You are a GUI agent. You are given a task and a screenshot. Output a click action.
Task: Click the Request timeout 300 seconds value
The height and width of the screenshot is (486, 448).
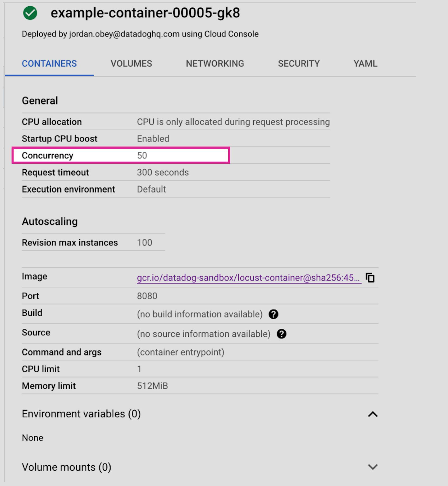(x=162, y=172)
